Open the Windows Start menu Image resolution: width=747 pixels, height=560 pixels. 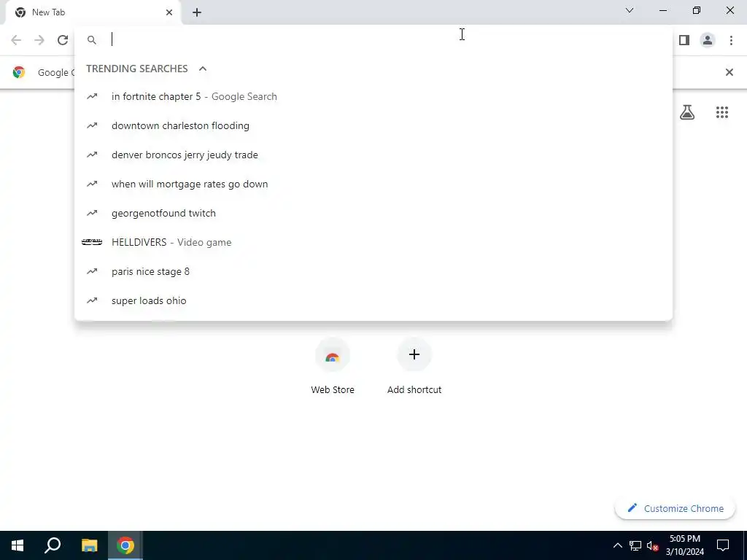pos(18,545)
